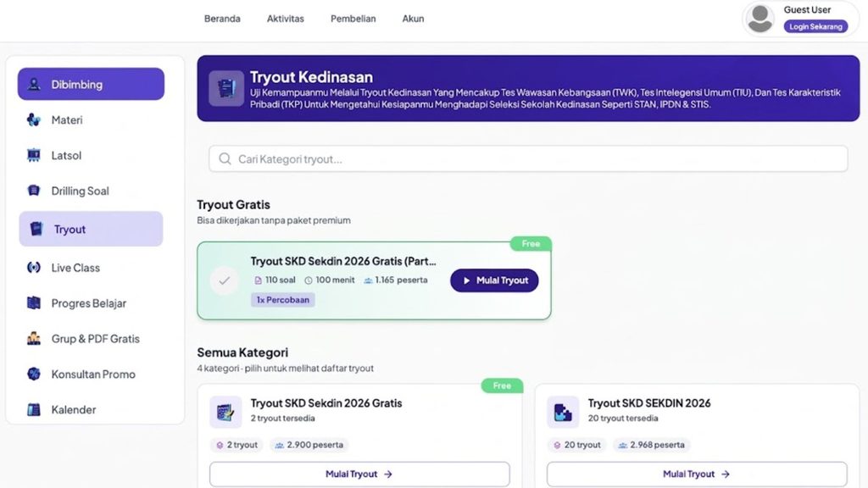Click the 1.165 peserta text
868x488 pixels.
[x=401, y=280]
